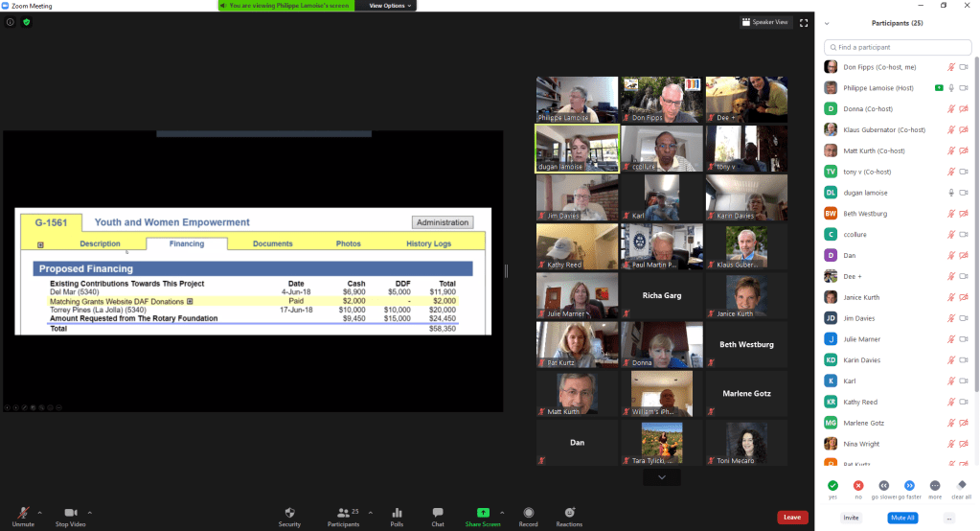Expand the View Options dropdown
The width and height of the screenshot is (980, 531).
(391, 6)
